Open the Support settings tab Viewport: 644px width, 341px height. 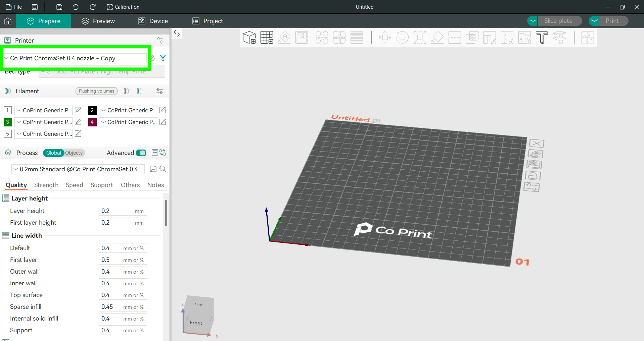pyautogui.click(x=102, y=185)
